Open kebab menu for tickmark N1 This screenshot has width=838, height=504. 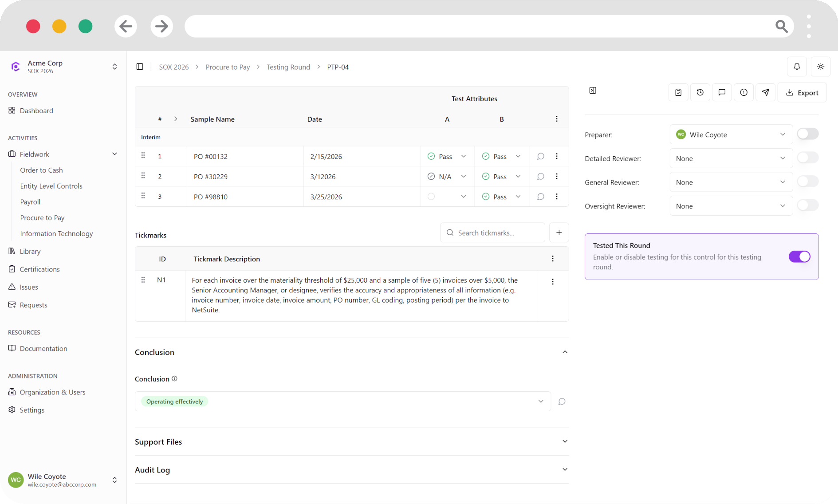point(553,282)
